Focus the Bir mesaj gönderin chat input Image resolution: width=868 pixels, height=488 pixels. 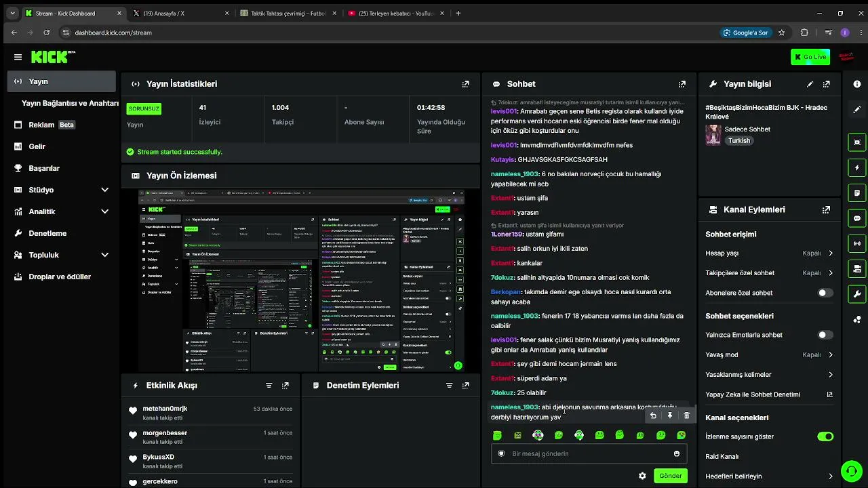589,454
